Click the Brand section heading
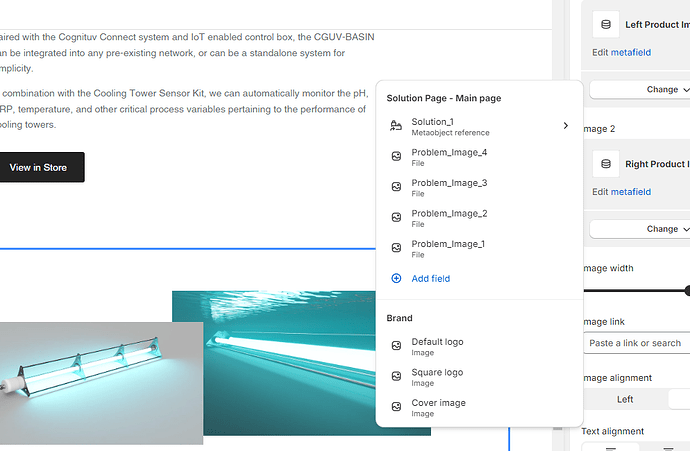The height and width of the screenshot is (451, 690). tap(400, 318)
